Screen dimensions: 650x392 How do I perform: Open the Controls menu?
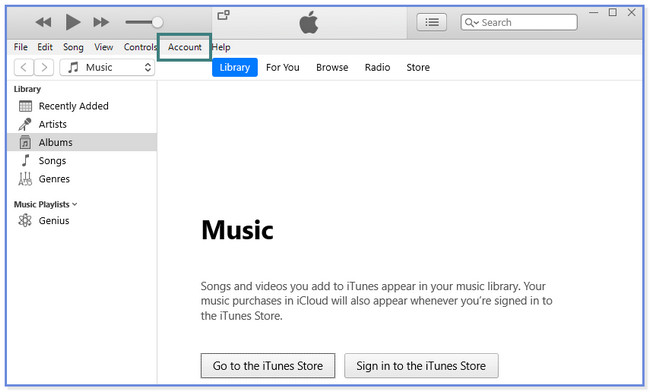tap(140, 47)
